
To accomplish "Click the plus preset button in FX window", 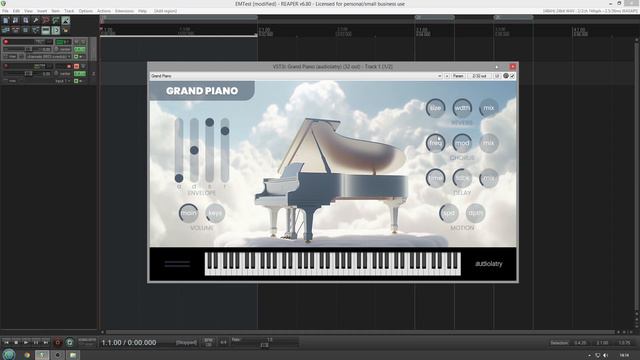I will (x=447, y=76).
